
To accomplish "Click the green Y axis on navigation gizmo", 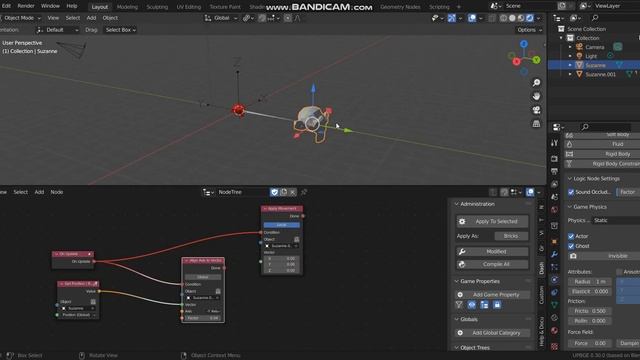I will click(x=536, y=60).
